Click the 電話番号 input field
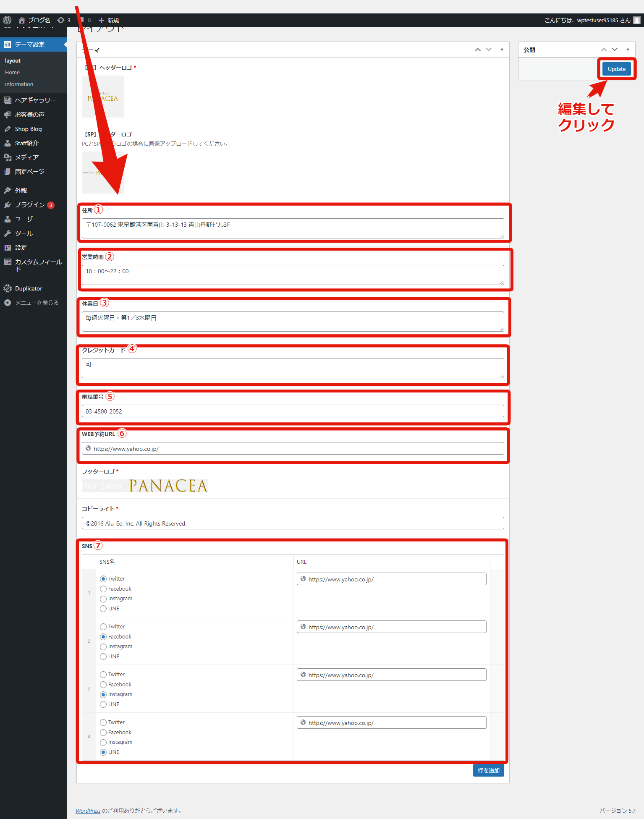This screenshot has width=644, height=819. pos(293,411)
